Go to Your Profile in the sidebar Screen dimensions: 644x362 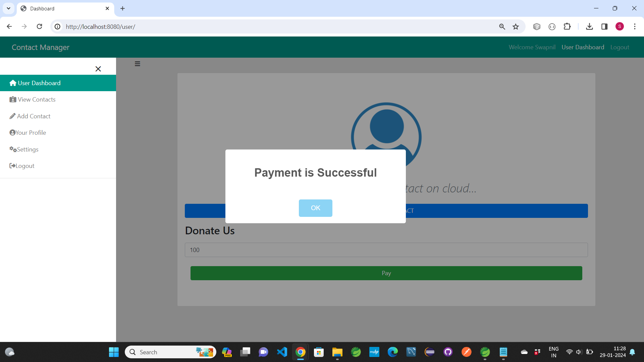coord(31,133)
